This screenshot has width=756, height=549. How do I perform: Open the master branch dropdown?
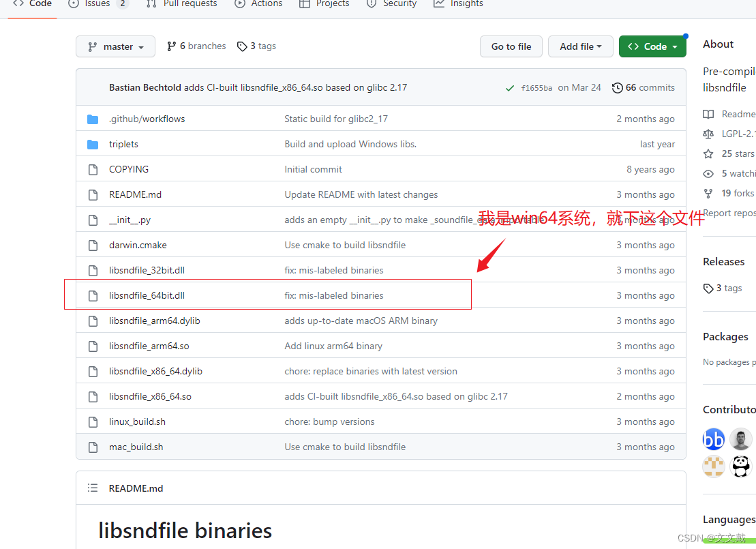pos(115,46)
